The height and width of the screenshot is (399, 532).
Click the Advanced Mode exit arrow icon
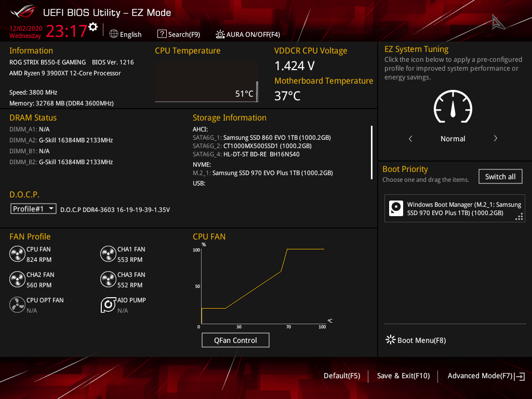[520, 376]
